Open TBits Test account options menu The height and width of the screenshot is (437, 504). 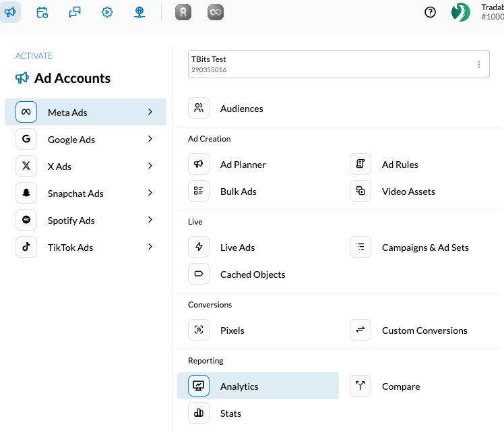point(479,64)
